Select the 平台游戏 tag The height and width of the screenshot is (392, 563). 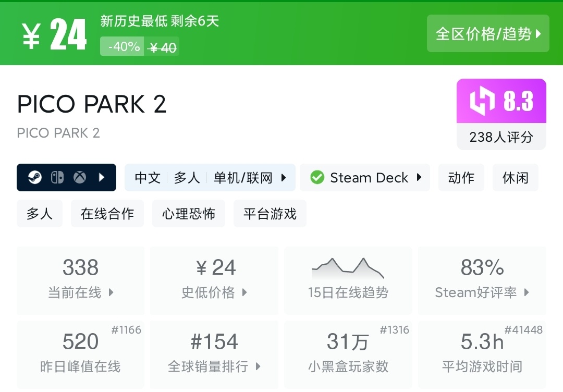point(270,214)
